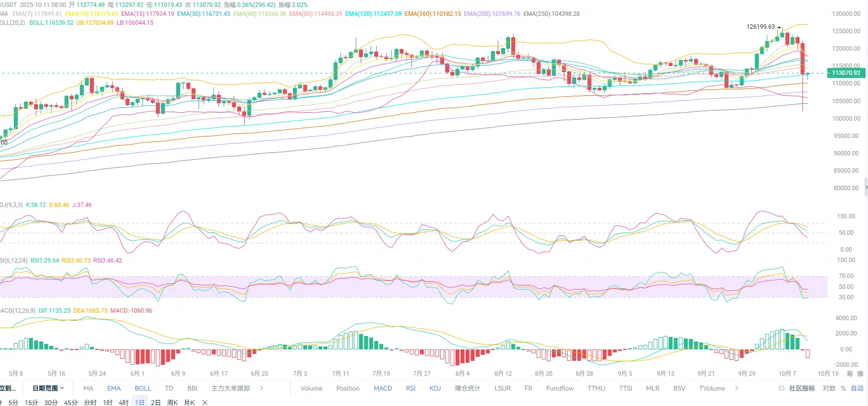
Task: Click the RSI1:29.64 value label
Action: (45, 261)
